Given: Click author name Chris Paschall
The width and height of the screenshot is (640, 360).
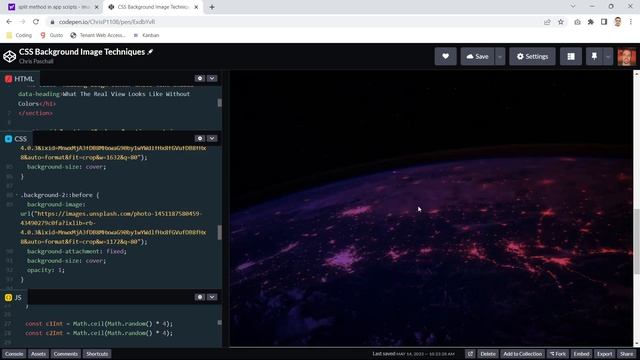Looking at the screenshot, I should (x=36, y=61).
